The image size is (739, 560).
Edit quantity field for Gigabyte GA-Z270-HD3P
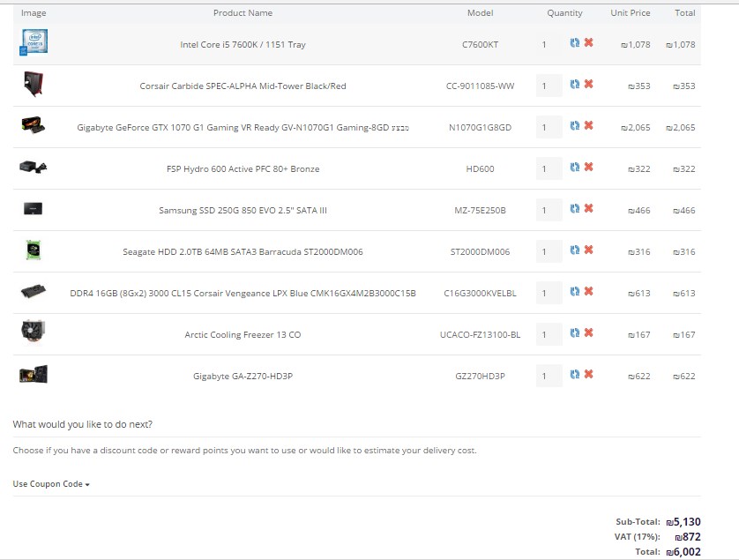[x=549, y=377]
